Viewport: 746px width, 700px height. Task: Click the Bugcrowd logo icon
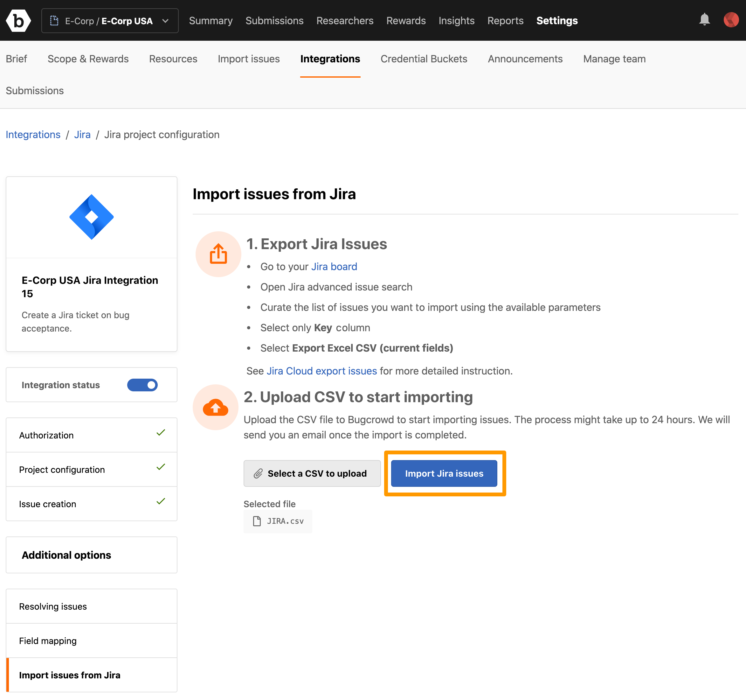click(18, 21)
